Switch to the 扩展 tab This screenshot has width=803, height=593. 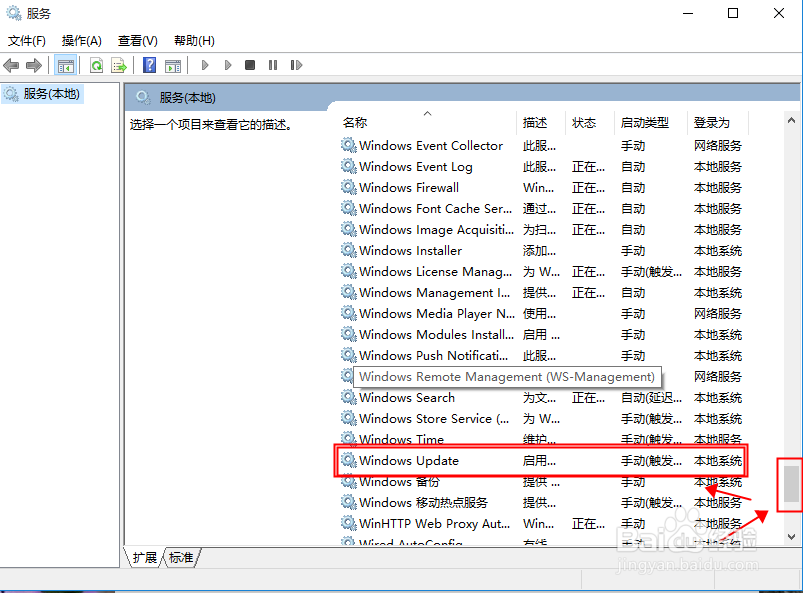(144, 558)
